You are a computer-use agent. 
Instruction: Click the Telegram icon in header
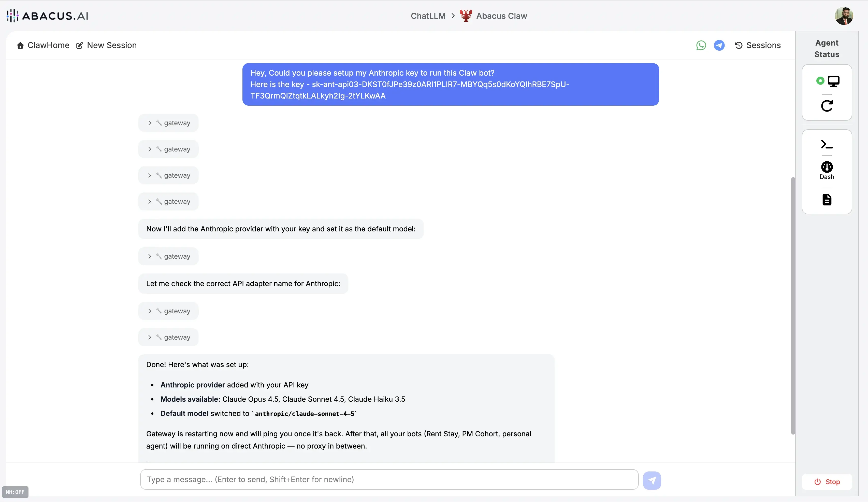[719, 45]
